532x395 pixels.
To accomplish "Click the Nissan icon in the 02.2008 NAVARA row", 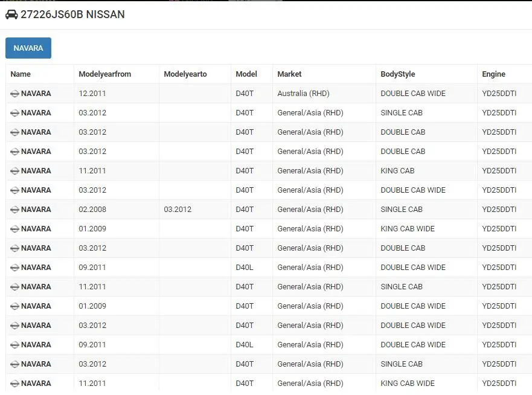I will (x=14, y=210).
